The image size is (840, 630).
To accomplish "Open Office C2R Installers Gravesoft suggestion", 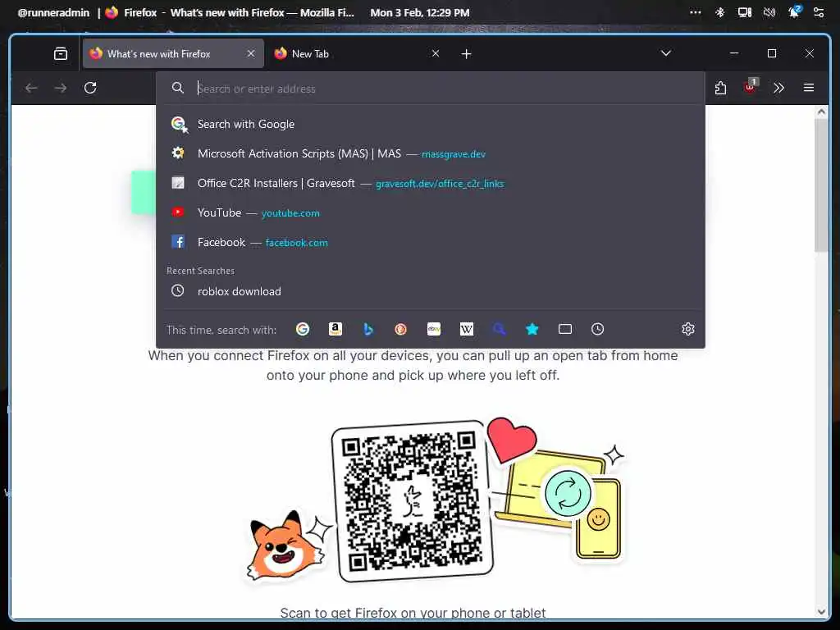I will coord(431,183).
